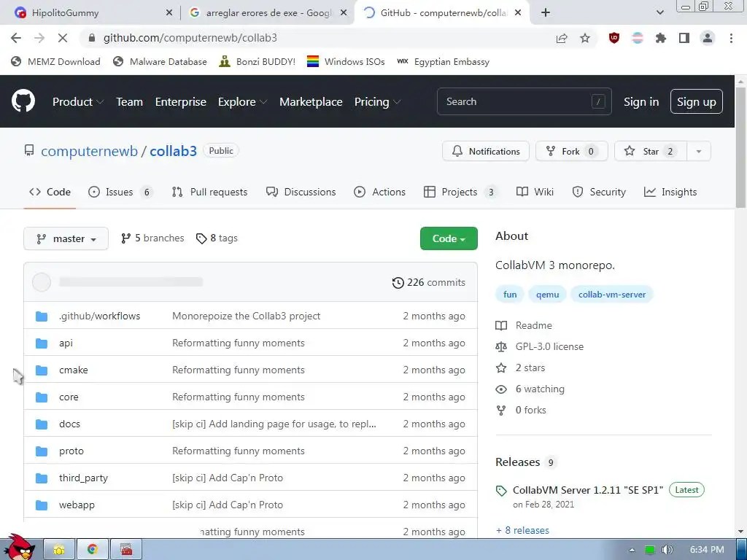Open the master branch selector
Image resolution: width=747 pixels, height=560 pixels.
[x=66, y=238]
